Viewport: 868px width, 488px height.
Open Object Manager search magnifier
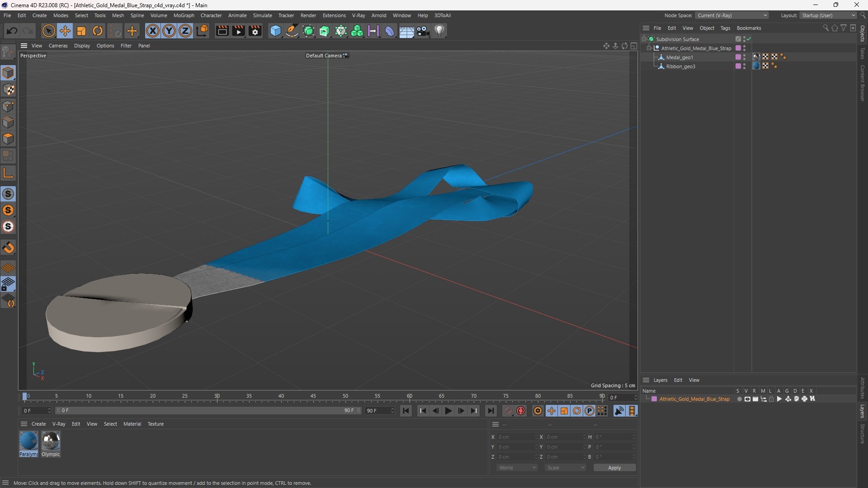click(826, 28)
